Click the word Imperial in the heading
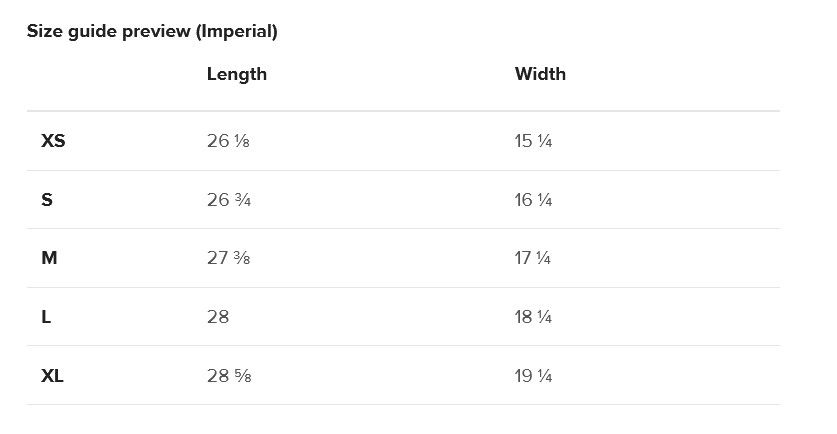Viewport: 837px width, 434px height. click(236, 31)
